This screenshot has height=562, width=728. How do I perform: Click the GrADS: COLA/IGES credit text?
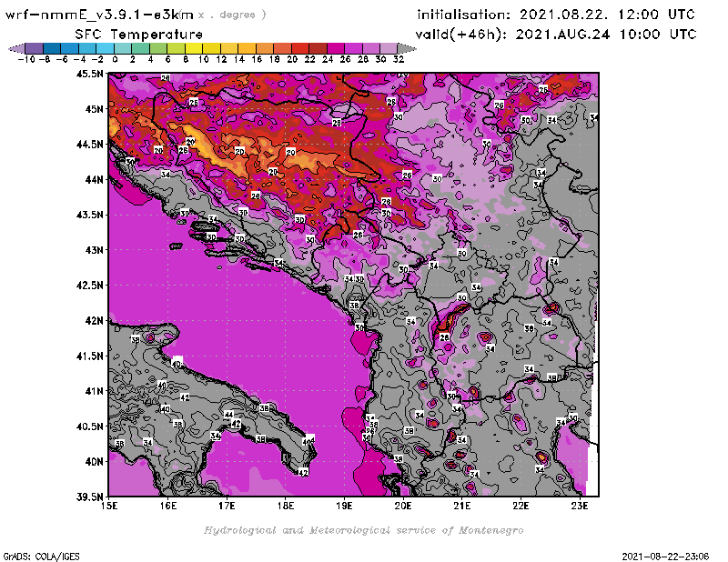(41, 557)
